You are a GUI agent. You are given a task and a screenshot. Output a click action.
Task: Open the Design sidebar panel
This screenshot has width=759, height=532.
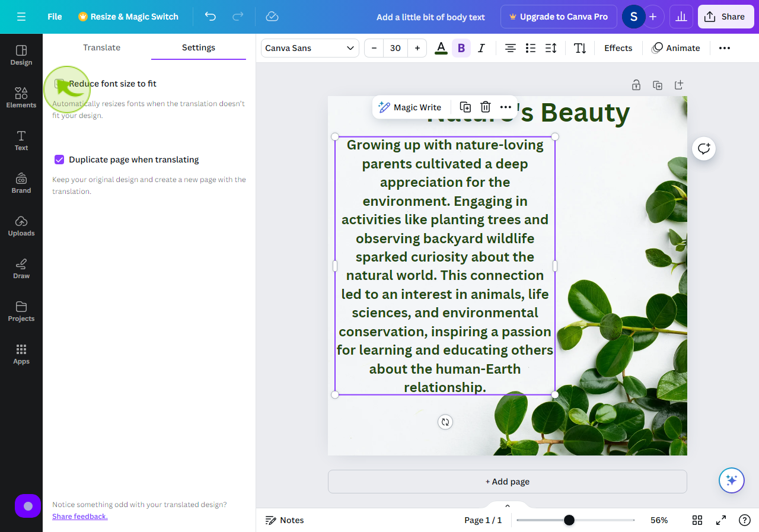coord(21,55)
